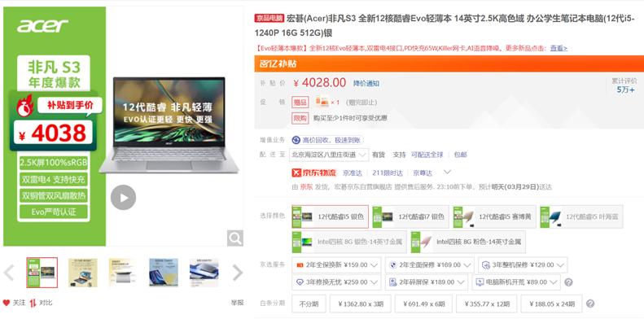
Task: Select Intel四核 8G 银色-14英寸金属 option
Action: click(x=349, y=242)
